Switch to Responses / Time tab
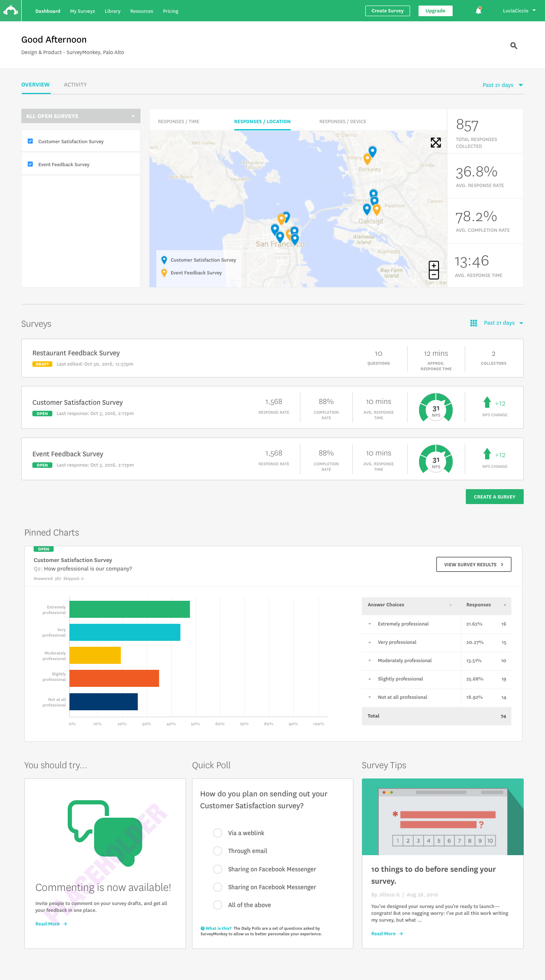 tap(179, 121)
